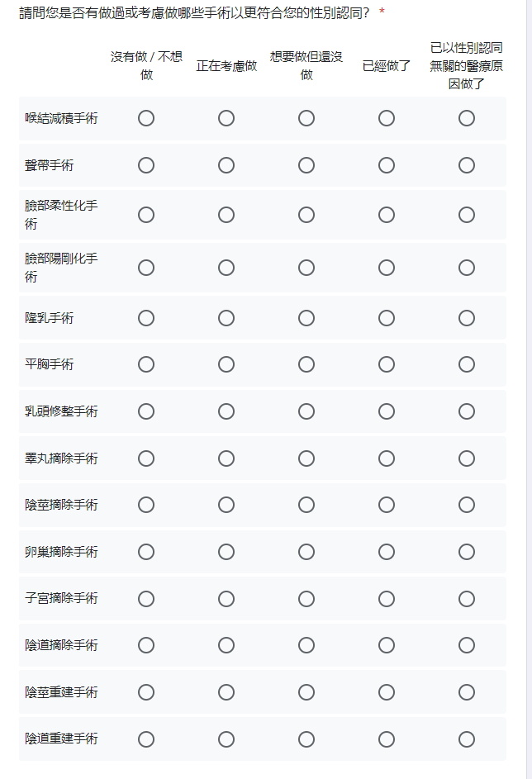Choose 已經做了 for 陰莖重建手術
Screen dimensions: 532x779
click(387, 692)
